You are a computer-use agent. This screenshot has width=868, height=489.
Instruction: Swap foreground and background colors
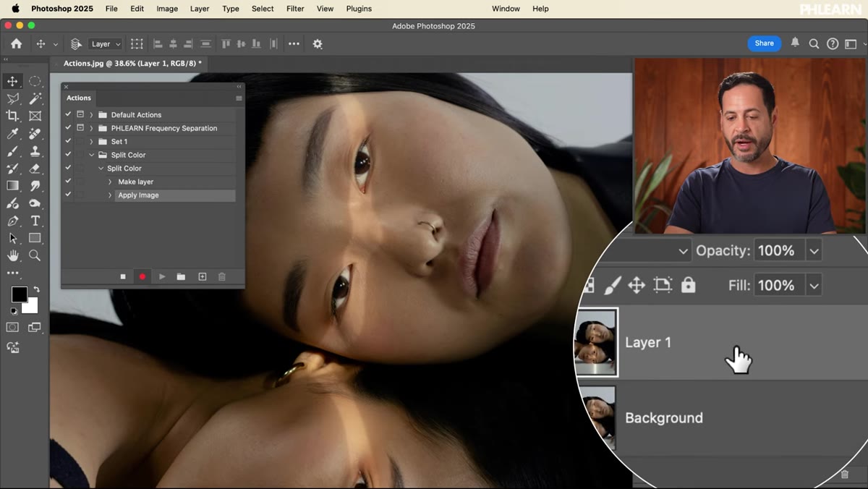tap(36, 289)
